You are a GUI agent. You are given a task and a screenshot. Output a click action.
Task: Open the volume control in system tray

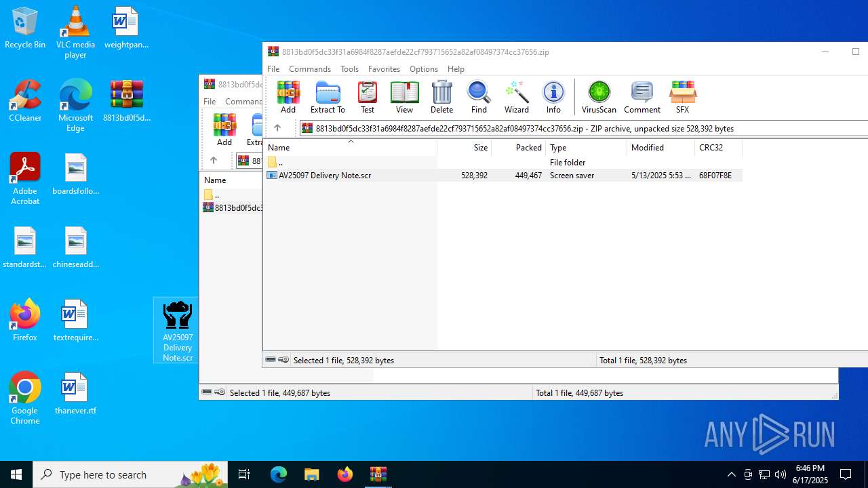[781, 474]
